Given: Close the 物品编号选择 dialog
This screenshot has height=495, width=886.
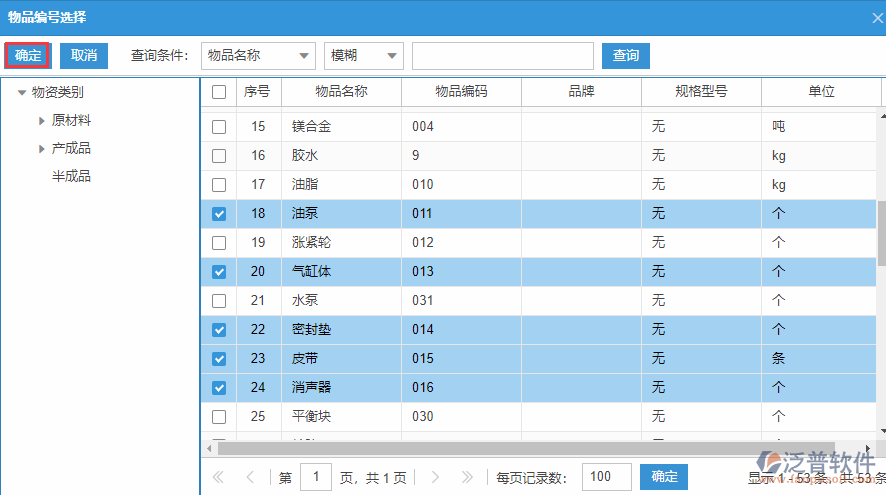Looking at the screenshot, I should coord(877,18).
